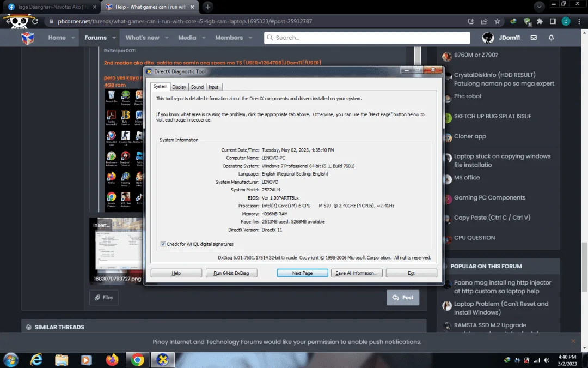Image resolution: width=588 pixels, height=368 pixels.
Task: Click the SIMILAR THREADS header icon
Action: tap(29, 327)
